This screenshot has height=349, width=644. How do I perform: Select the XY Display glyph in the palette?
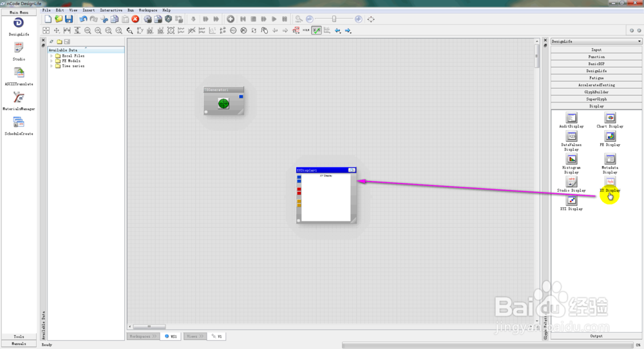tap(610, 184)
